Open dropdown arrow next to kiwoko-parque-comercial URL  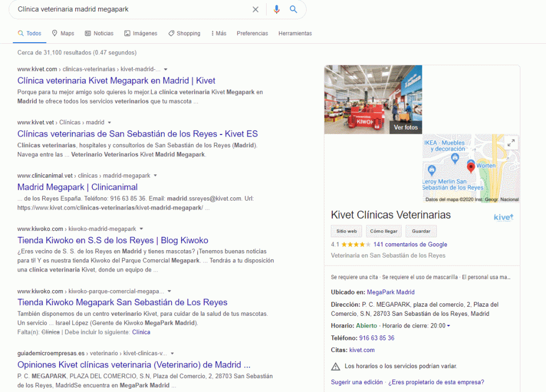[169, 291]
